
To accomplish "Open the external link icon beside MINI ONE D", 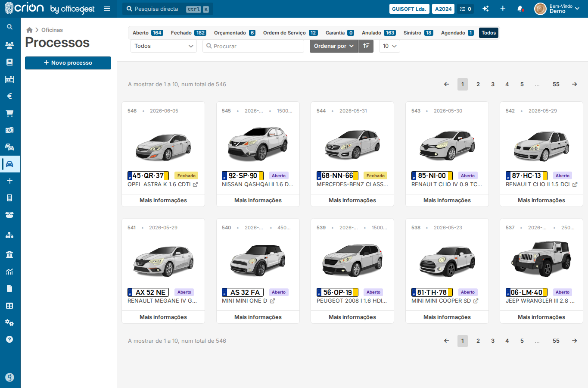I will click(x=272, y=301).
